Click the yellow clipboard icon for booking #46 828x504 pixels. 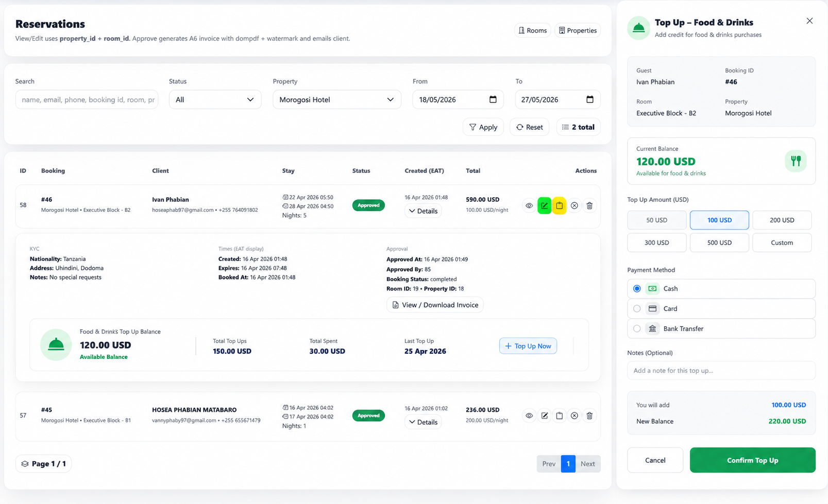559,205
